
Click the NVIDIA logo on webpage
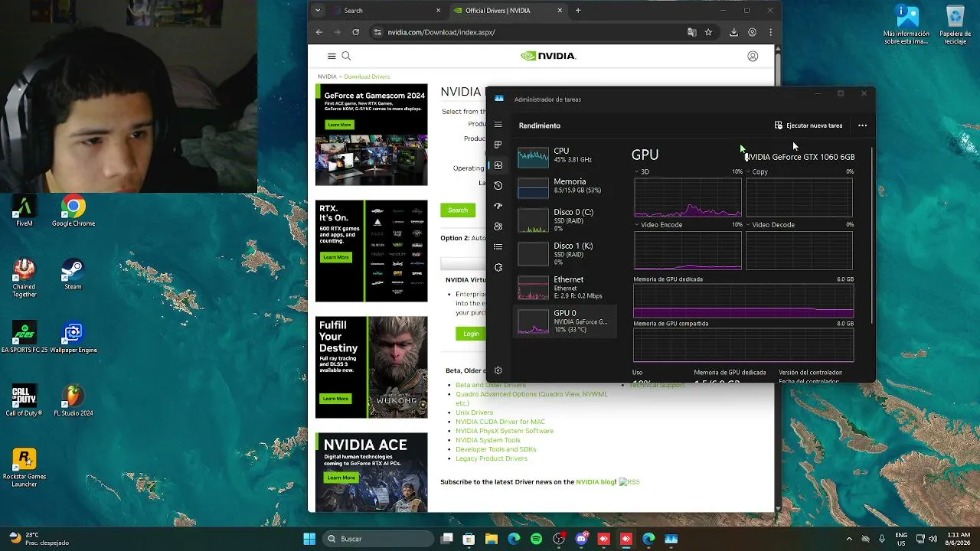click(548, 56)
